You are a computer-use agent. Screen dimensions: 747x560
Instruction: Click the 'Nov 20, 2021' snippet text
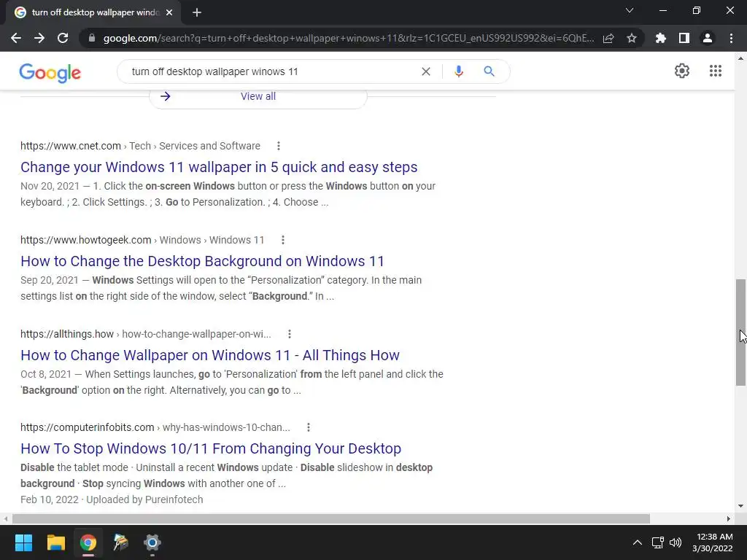pyautogui.click(x=50, y=186)
